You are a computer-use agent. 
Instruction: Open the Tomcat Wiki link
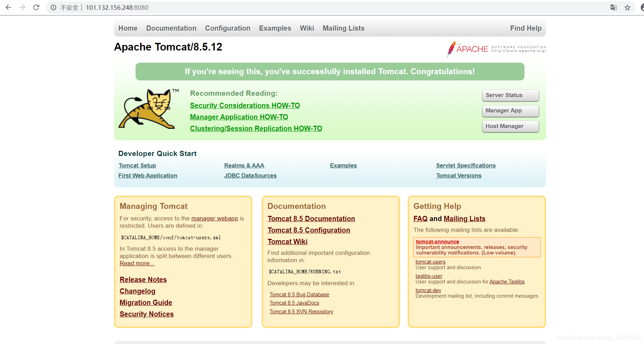pyautogui.click(x=287, y=242)
